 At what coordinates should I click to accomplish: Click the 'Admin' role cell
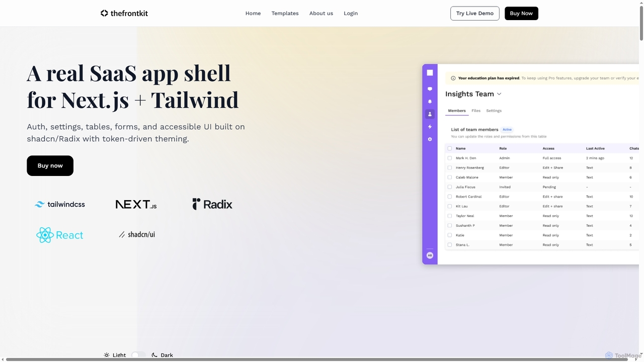pyautogui.click(x=504, y=158)
